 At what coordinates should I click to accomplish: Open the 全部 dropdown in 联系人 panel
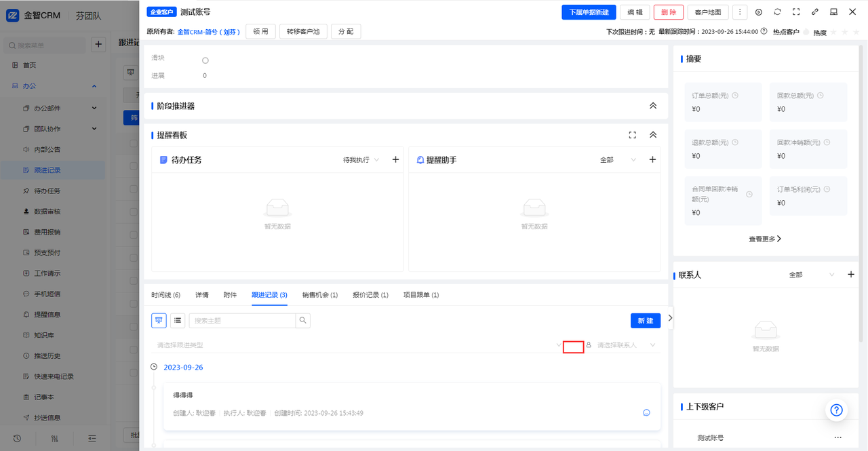coord(812,275)
